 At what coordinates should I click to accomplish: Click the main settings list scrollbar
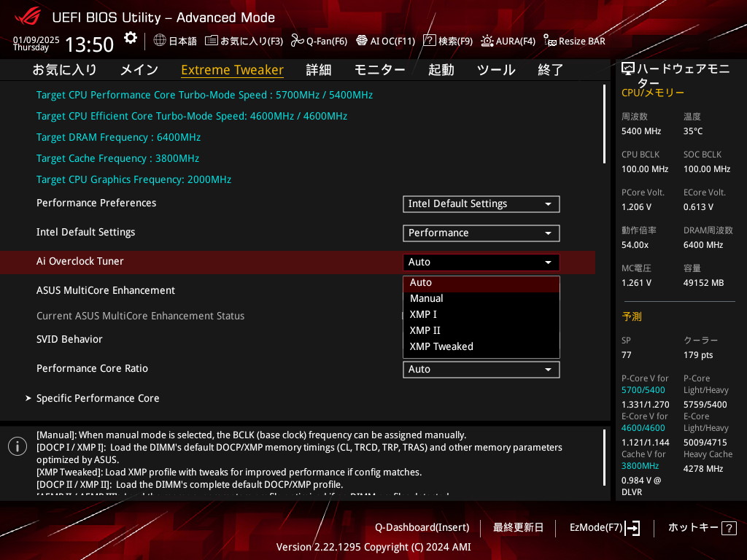tap(604, 124)
